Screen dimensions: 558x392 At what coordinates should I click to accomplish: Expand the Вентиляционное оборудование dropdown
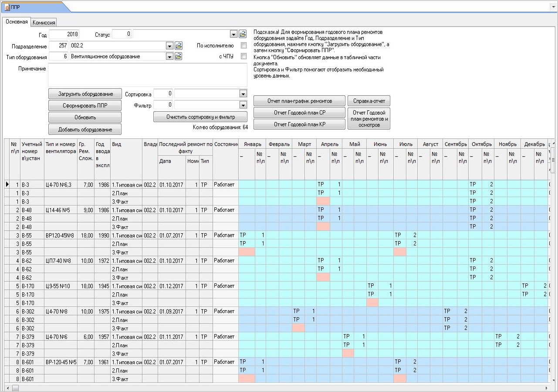pyautogui.click(x=169, y=56)
